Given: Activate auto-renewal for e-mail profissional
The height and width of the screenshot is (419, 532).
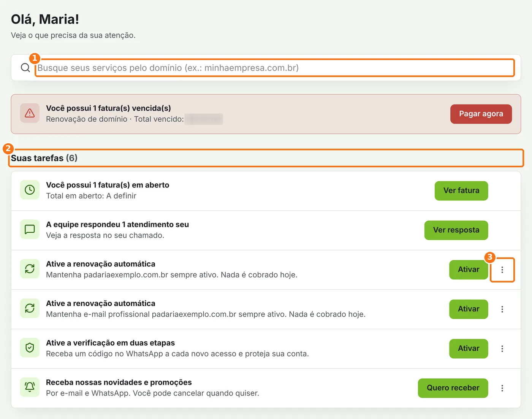Looking at the screenshot, I should tap(469, 309).
